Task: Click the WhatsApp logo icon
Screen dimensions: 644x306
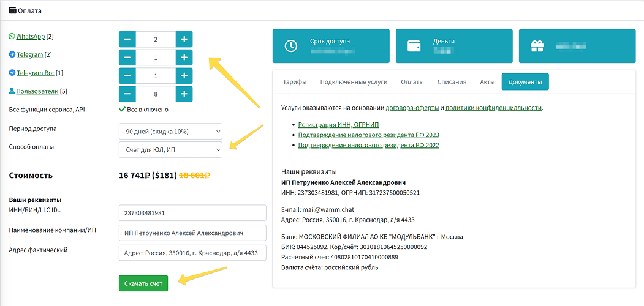Action: [12, 36]
